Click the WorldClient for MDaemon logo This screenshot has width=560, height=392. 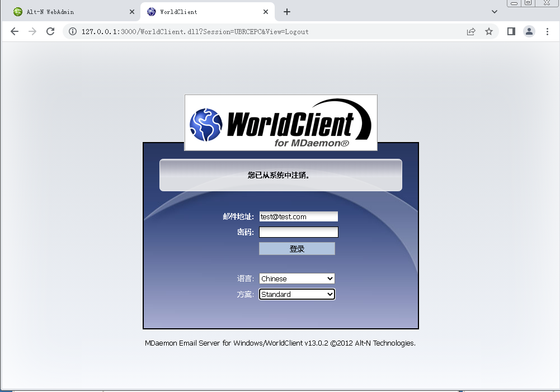point(281,122)
